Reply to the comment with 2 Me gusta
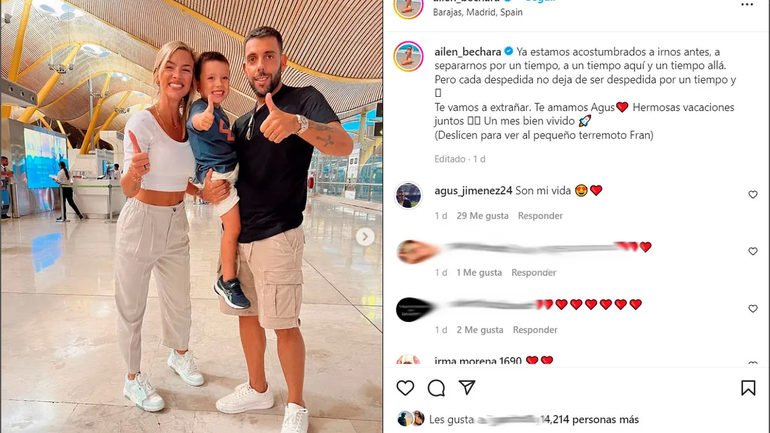The image size is (770, 433). [x=535, y=330]
